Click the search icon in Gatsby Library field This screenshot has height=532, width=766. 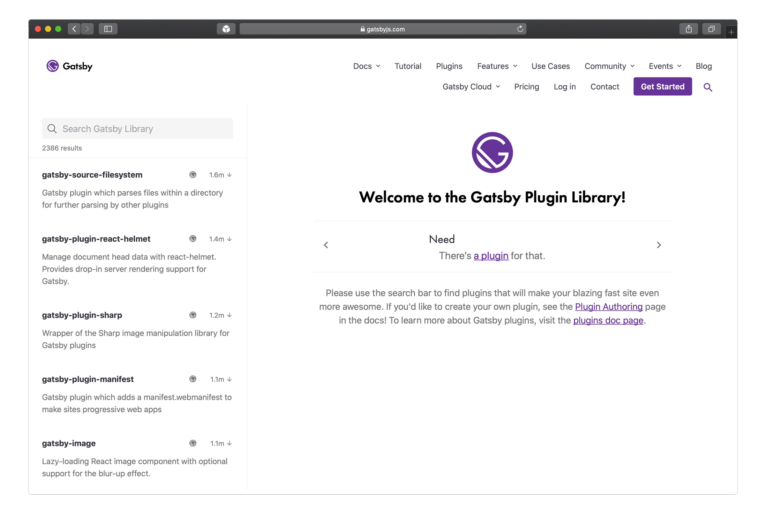pyautogui.click(x=52, y=129)
